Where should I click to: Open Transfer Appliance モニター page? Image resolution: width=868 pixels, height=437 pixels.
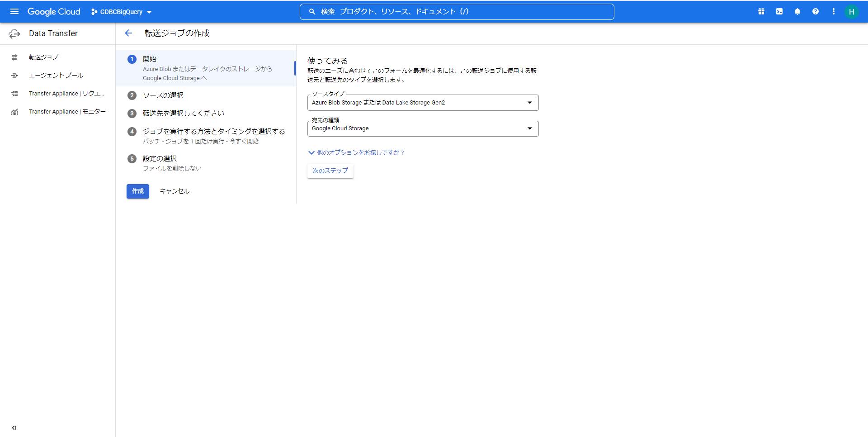(x=67, y=112)
